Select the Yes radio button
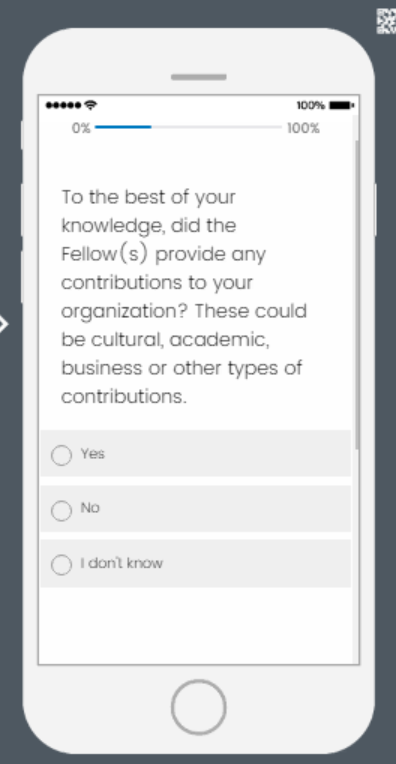 point(61,455)
